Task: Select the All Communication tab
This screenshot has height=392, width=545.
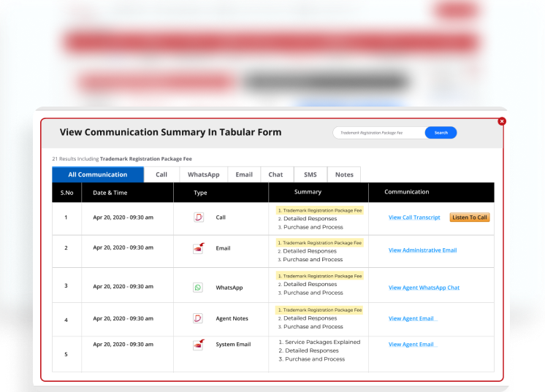Action: tap(98, 174)
